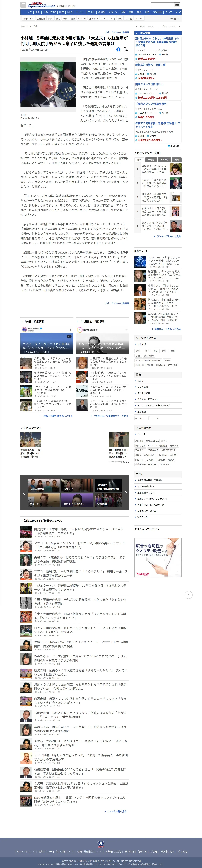Click the Sponichi Annex logo
The height and width of the screenshot is (868, 202).
click(42, 5)
